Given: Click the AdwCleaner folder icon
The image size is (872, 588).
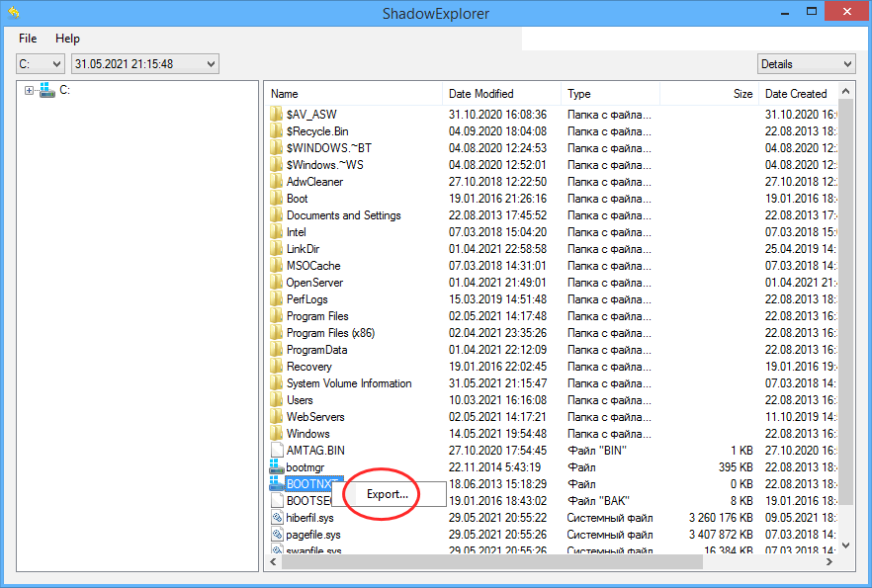Looking at the screenshot, I should tap(277, 182).
